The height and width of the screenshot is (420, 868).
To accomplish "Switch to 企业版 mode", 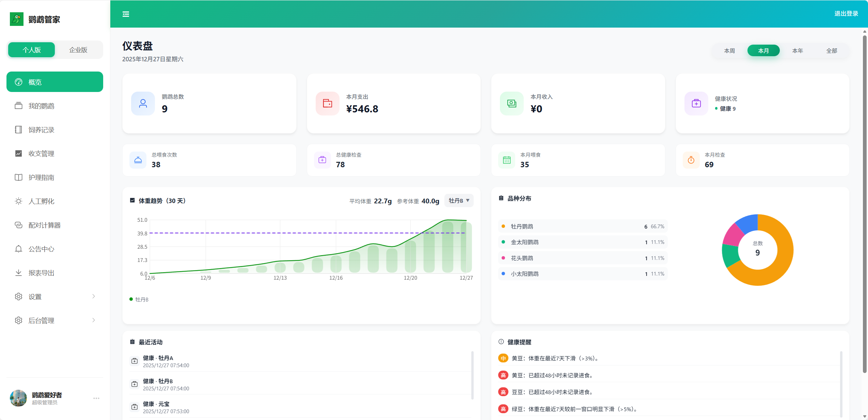I will tap(78, 50).
